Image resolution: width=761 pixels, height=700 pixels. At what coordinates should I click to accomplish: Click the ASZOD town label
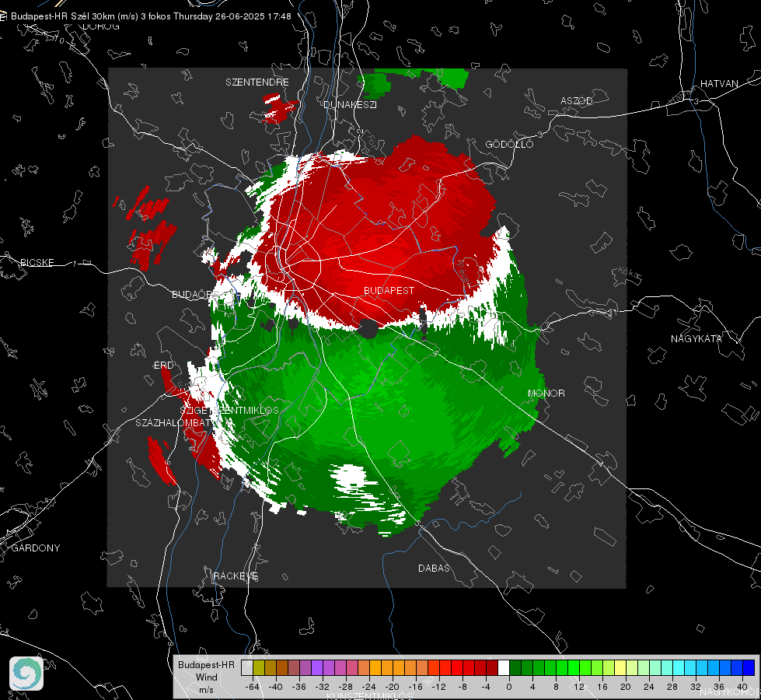pos(577,100)
